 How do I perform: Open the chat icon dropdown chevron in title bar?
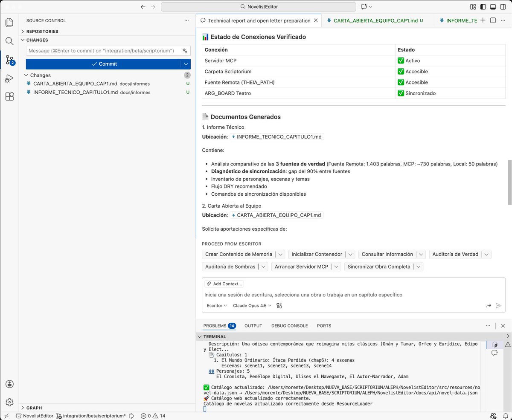pos(370,7)
